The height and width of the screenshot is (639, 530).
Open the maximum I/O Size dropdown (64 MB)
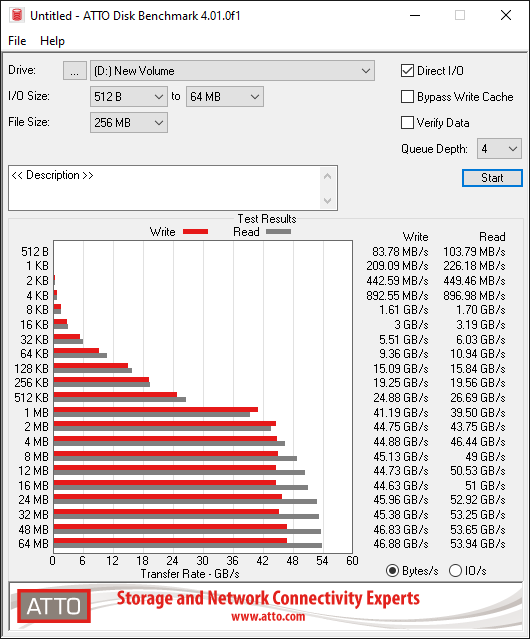pos(225,97)
